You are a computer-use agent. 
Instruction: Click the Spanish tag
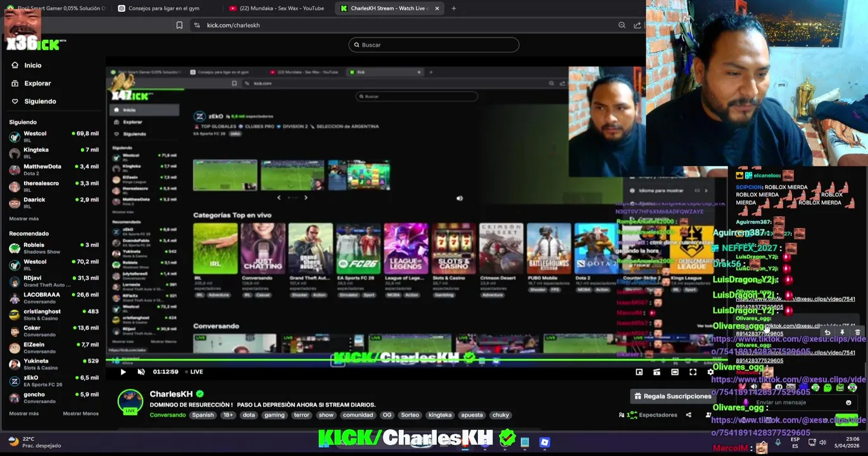point(203,415)
